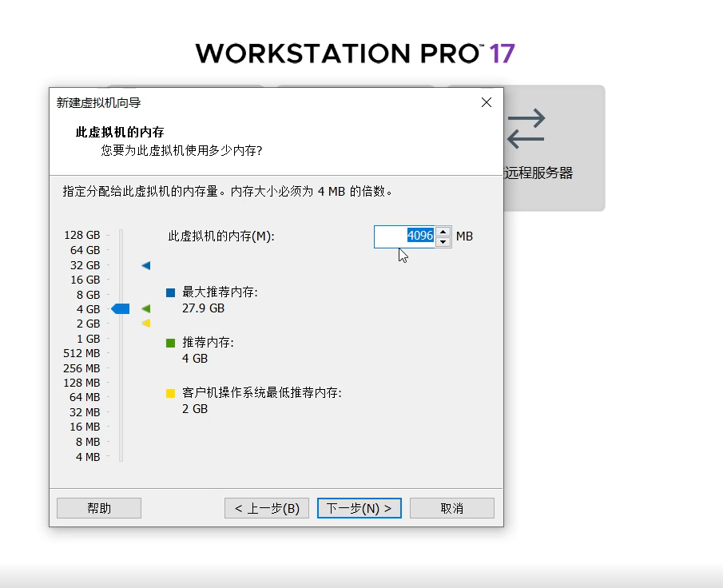Image resolution: width=723 pixels, height=588 pixels.
Task: Click the green recommended memory marker
Action: coord(145,308)
